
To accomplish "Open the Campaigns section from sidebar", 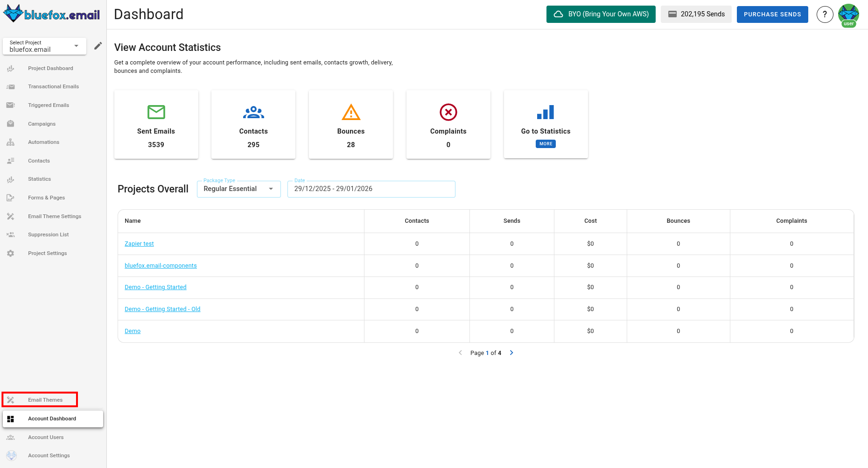I will click(41, 123).
